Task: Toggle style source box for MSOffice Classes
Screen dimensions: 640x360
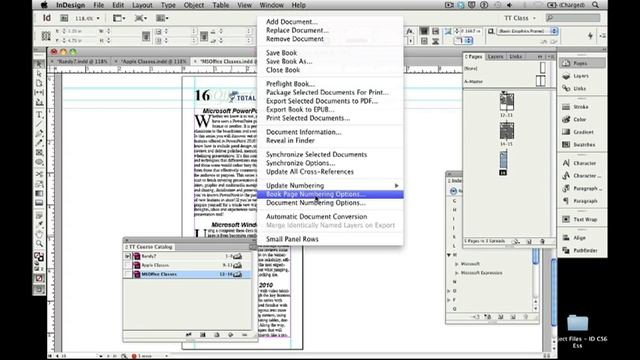Action: 127,274
